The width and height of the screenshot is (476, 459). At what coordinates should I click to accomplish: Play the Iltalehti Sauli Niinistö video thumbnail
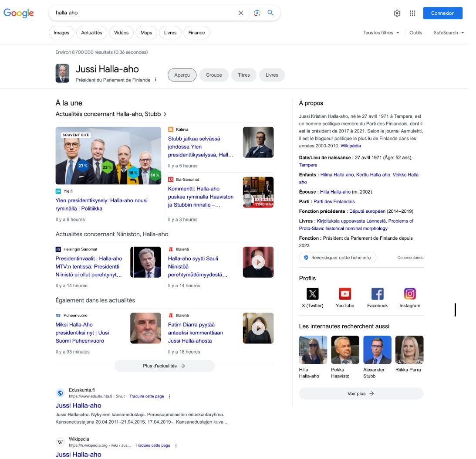tap(258, 262)
